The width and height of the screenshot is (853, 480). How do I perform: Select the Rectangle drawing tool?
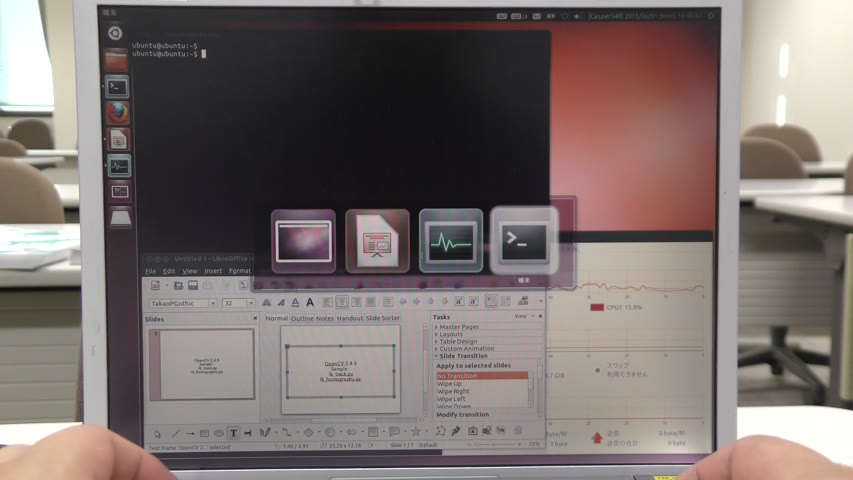click(204, 434)
